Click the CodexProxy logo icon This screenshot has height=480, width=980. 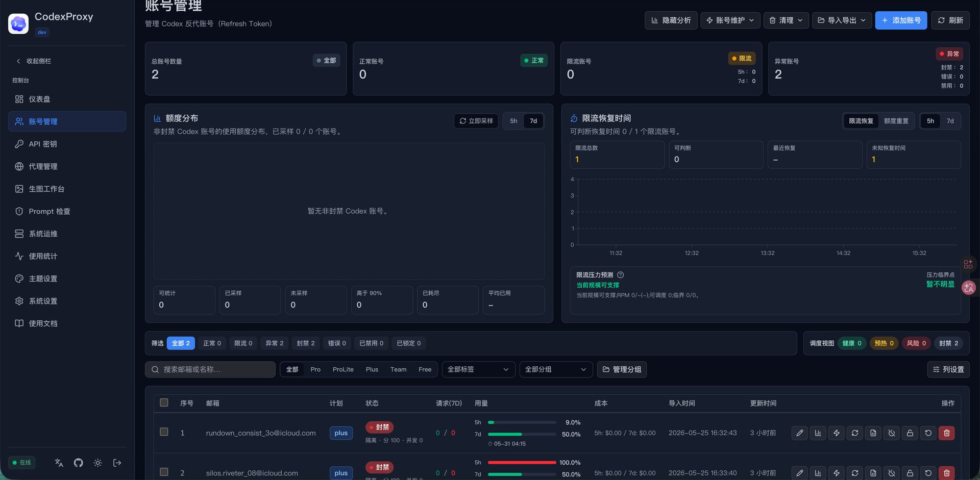click(x=18, y=23)
